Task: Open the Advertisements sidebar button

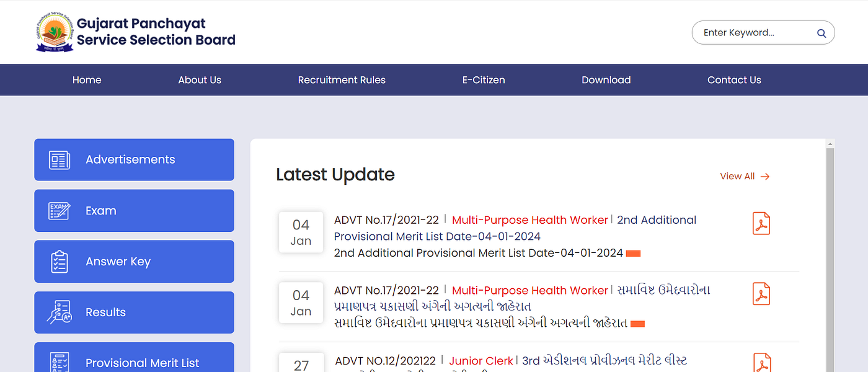Action: (134, 160)
